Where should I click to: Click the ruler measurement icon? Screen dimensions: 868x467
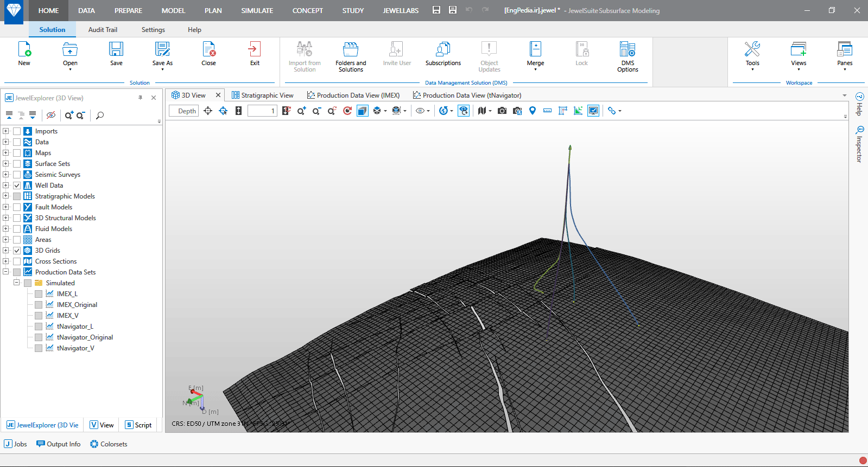pos(548,111)
